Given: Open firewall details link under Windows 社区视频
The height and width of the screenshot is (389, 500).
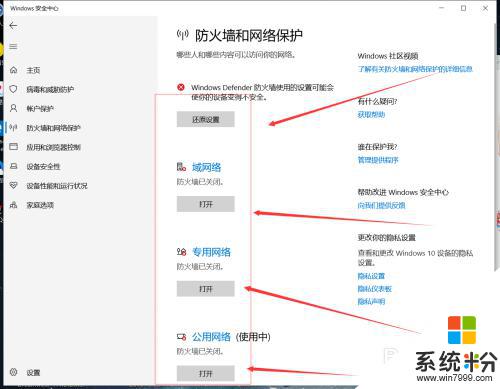Looking at the screenshot, I should click(415, 69).
